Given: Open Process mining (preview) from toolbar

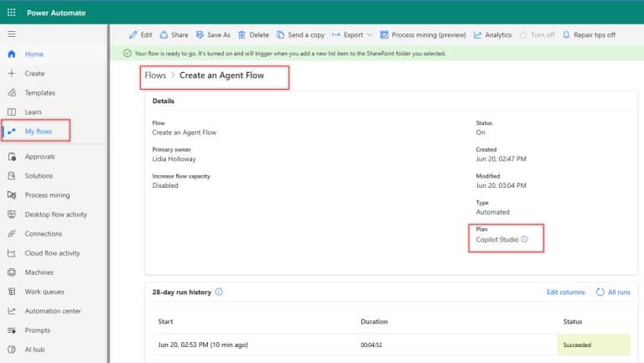Looking at the screenshot, I should tap(423, 35).
